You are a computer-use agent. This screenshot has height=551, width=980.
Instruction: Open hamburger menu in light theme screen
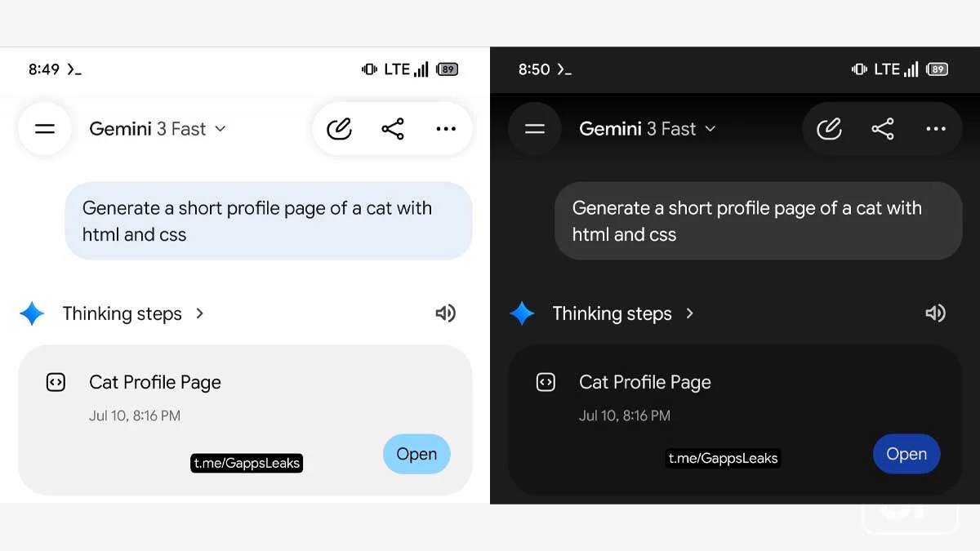(x=45, y=129)
